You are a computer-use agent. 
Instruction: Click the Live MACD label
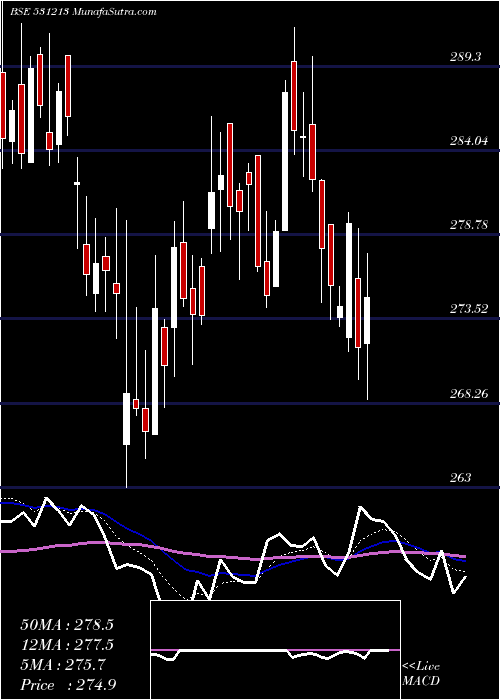(421, 673)
